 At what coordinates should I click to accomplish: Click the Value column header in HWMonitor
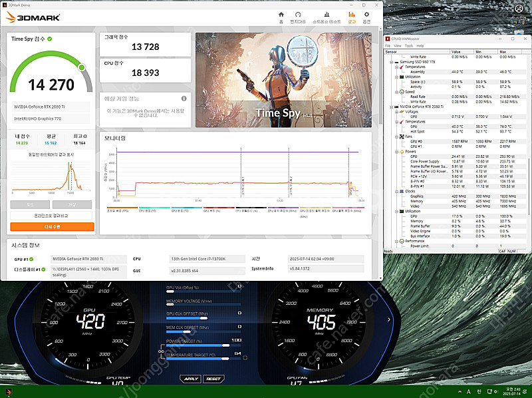click(x=462, y=52)
